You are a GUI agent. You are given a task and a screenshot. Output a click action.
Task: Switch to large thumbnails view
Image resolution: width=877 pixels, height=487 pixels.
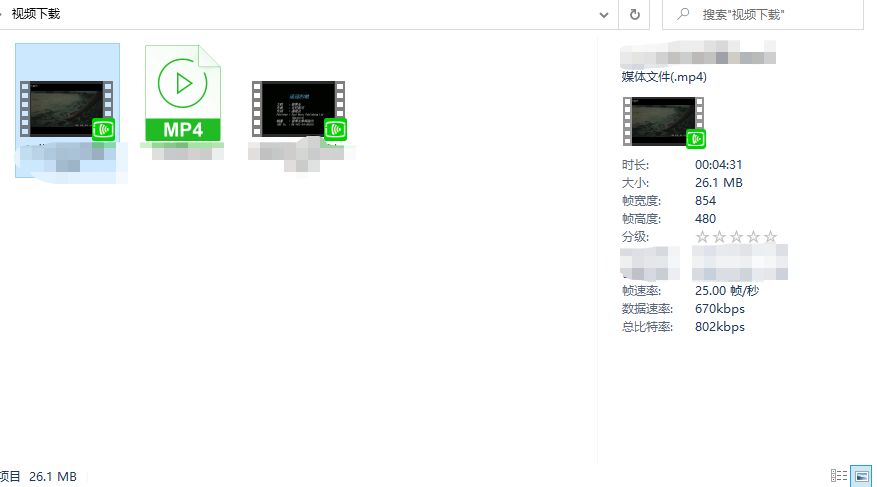pos(861,476)
